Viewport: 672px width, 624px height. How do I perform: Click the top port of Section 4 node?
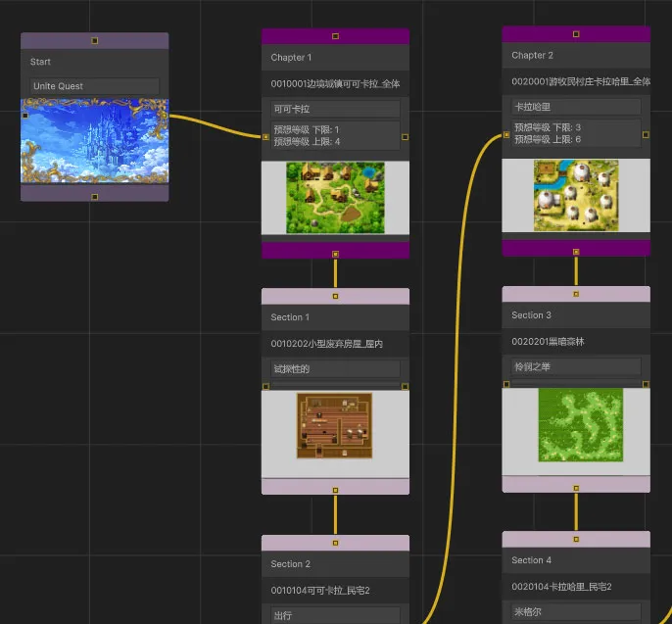tap(576, 538)
